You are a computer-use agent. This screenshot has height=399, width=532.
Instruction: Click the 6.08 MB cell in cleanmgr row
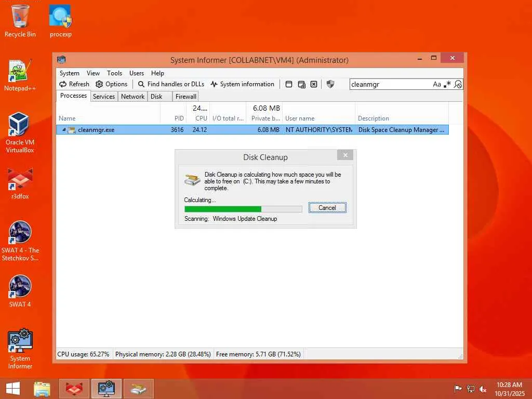click(x=269, y=129)
